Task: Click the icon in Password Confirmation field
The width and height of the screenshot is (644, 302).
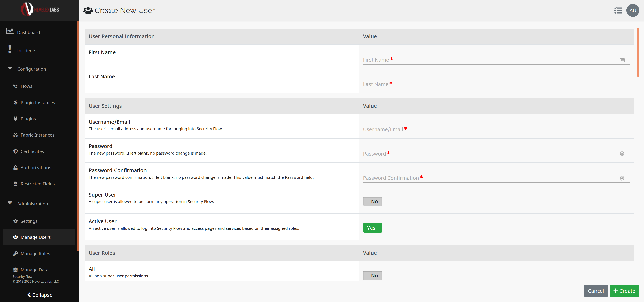Action: point(622,178)
